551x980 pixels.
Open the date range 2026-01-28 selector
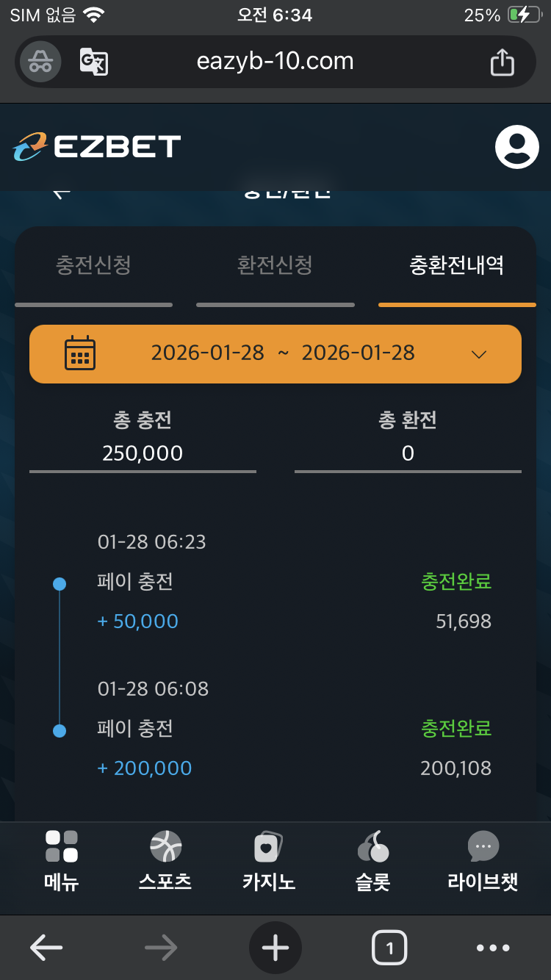coord(283,353)
